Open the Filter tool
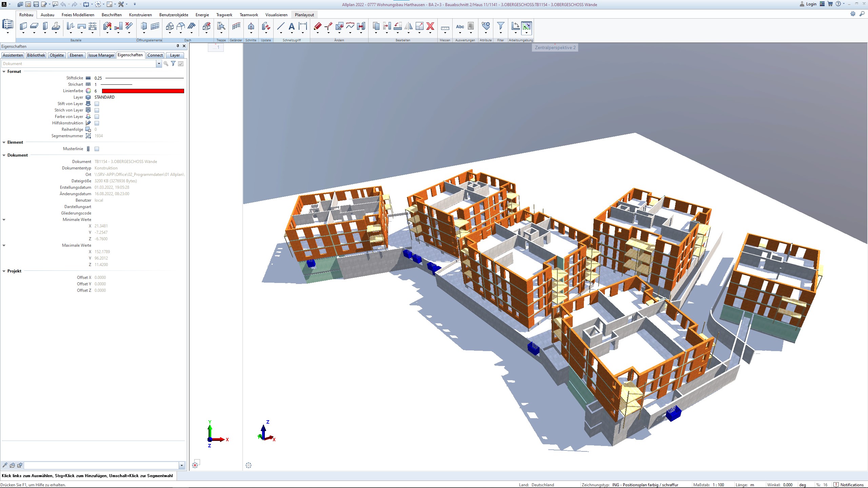Screen dimensions: 868x488 [x=501, y=27]
